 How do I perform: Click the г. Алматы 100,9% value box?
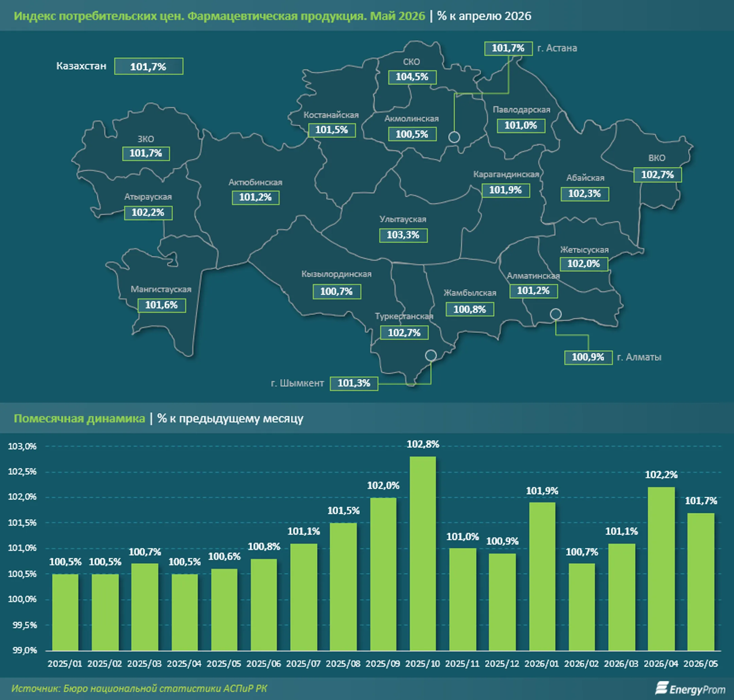(588, 357)
